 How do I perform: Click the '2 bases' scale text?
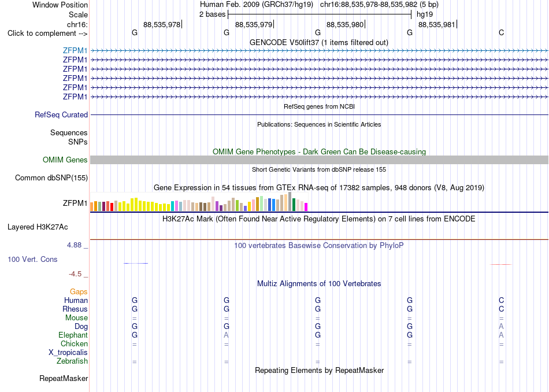tap(212, 14)
